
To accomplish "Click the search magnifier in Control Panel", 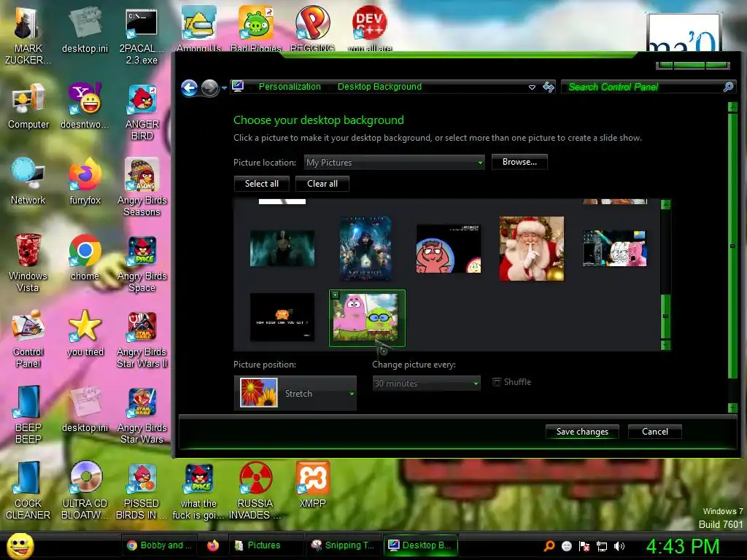I will [x=729, y=87].
